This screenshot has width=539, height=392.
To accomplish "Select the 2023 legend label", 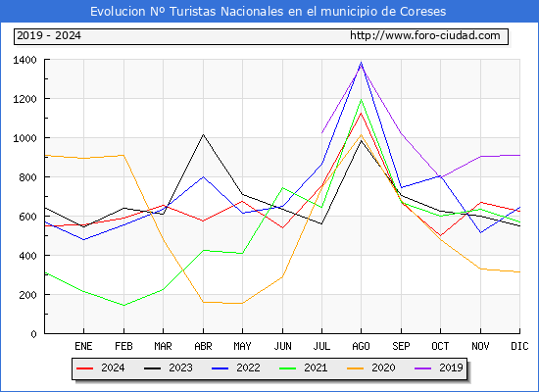I will (180, 367).
